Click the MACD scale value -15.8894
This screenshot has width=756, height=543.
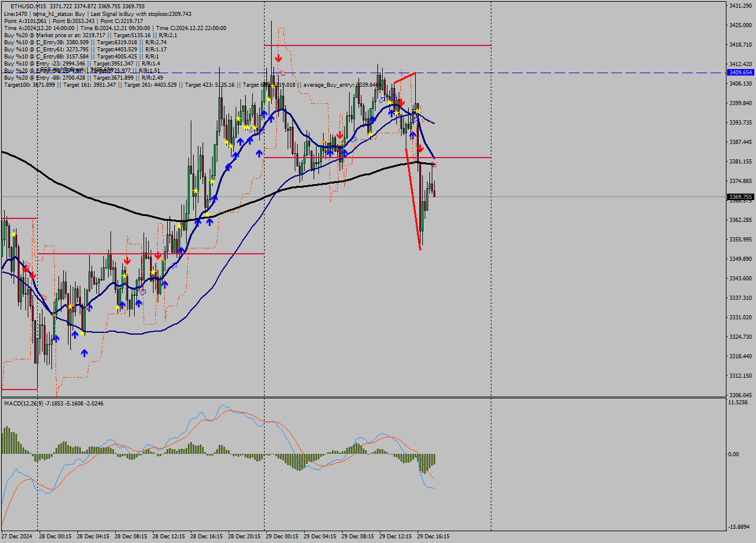[739, 526]
